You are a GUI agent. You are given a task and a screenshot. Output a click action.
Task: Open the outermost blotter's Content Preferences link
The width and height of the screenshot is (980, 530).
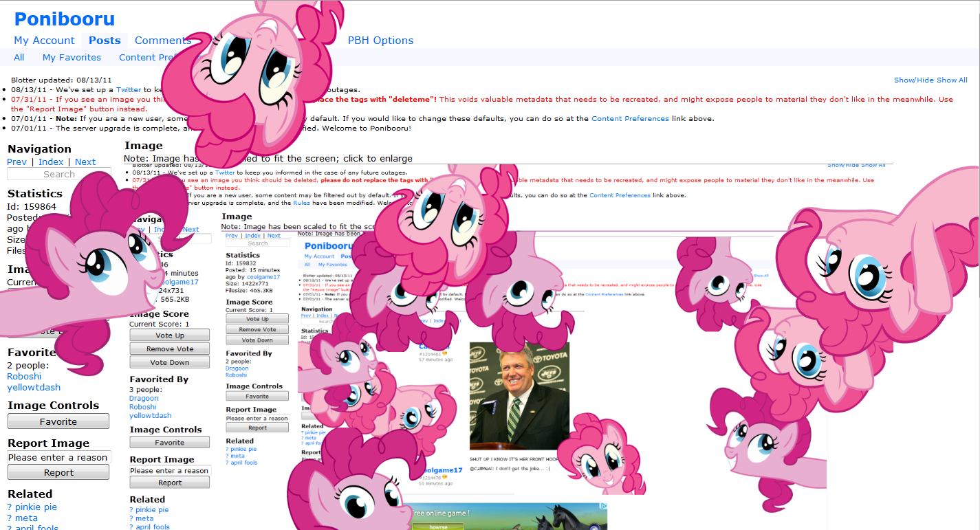(x=630, y=119)
